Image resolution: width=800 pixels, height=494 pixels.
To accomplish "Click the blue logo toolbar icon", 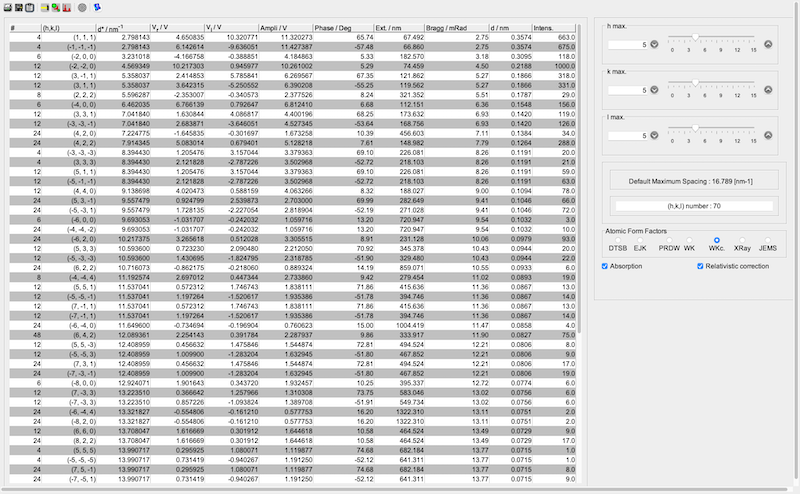I will coord(97,8).
